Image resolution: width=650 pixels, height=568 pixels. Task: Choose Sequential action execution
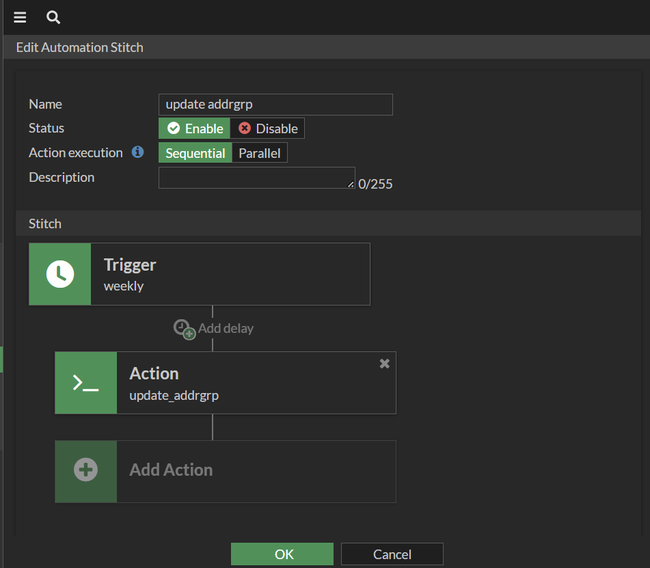click(195, 153)
